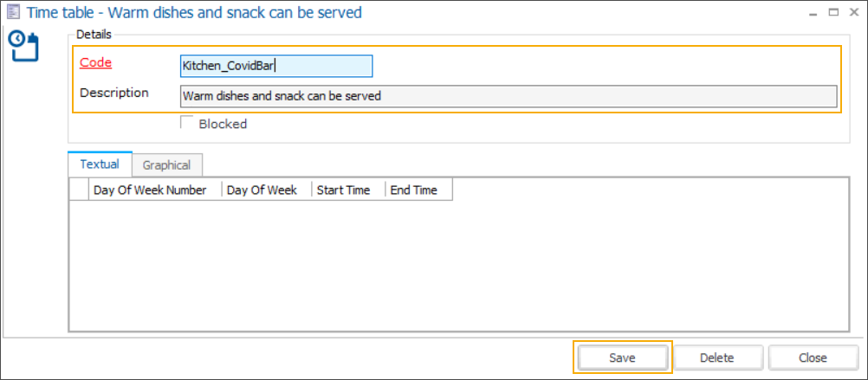This screenshot has height=380, width=868.
Task: Save the time table
Action: point(622,357)
